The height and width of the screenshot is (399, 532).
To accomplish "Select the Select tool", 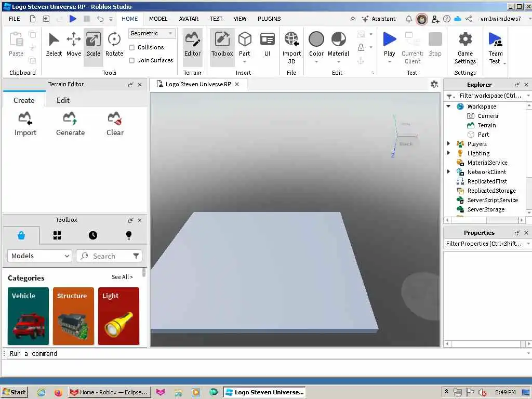I will (x=54, y=45).
